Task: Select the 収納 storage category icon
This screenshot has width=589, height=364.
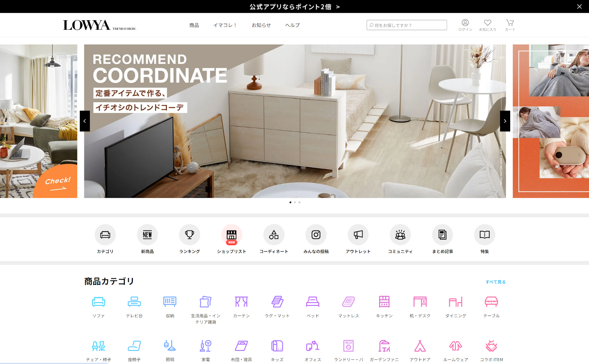Action: pyautogui.click(x=170, y=302)
